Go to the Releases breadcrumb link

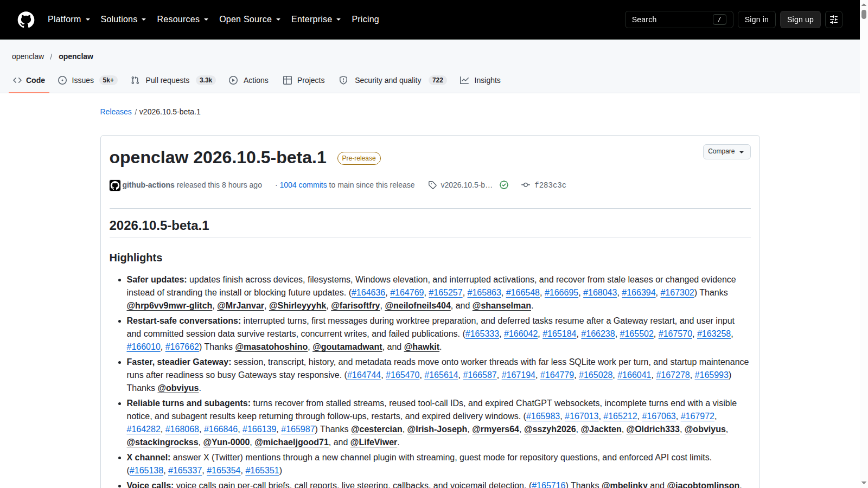pos(116,112)
